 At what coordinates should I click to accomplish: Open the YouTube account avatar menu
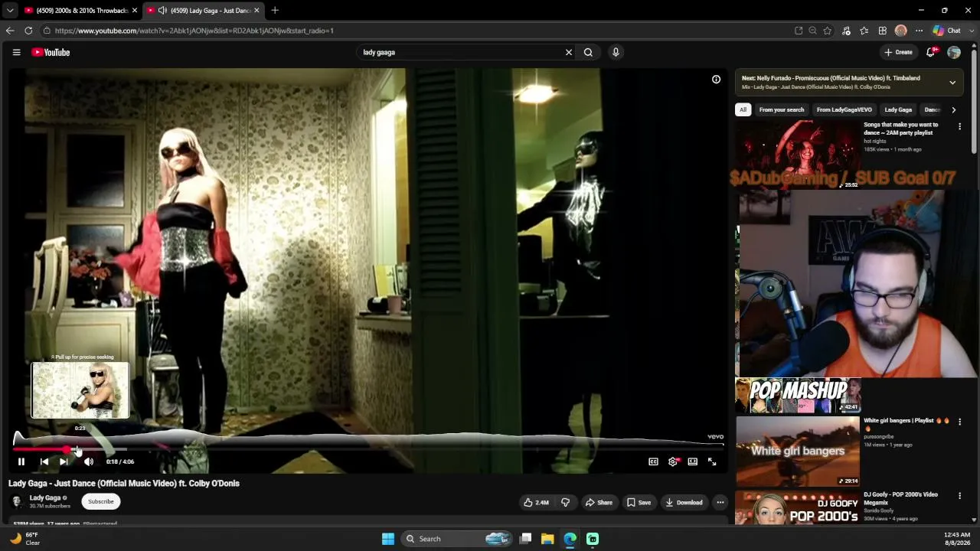point(954,52)
